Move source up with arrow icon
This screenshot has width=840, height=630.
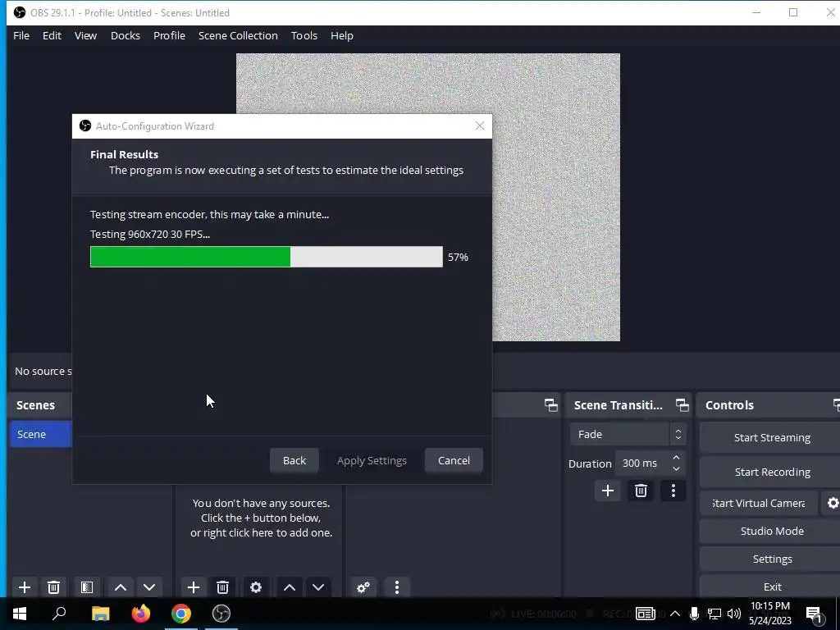[290, 587]
